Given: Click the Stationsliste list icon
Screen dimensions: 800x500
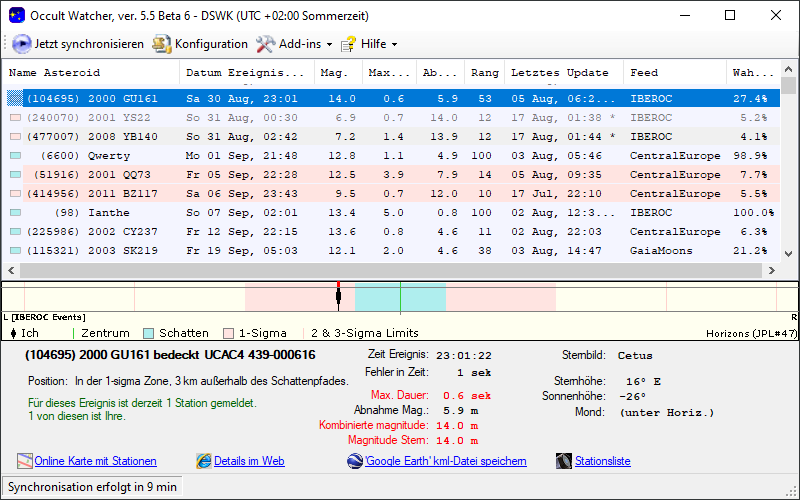Looking at the screenshot, I should pos(564,461).
